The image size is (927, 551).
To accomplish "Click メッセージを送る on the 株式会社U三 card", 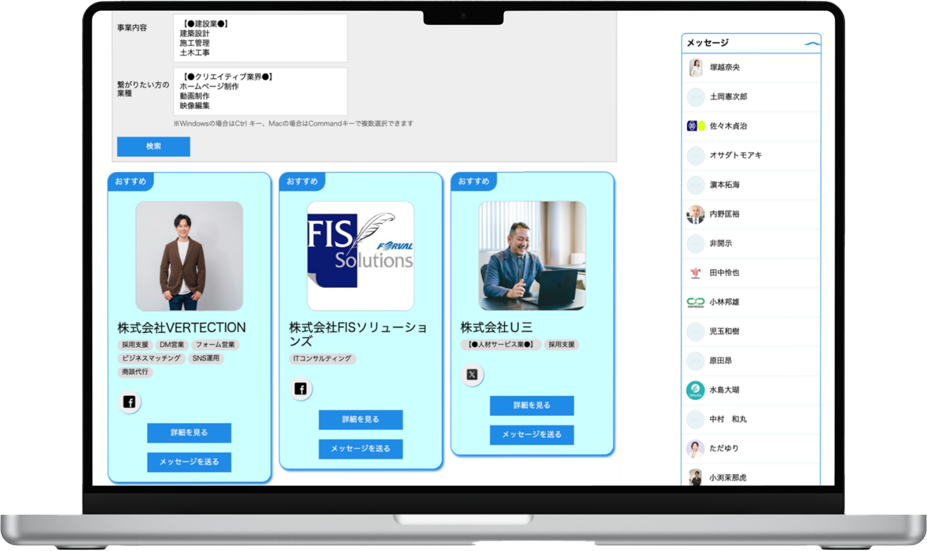I will tap(531, 435).
